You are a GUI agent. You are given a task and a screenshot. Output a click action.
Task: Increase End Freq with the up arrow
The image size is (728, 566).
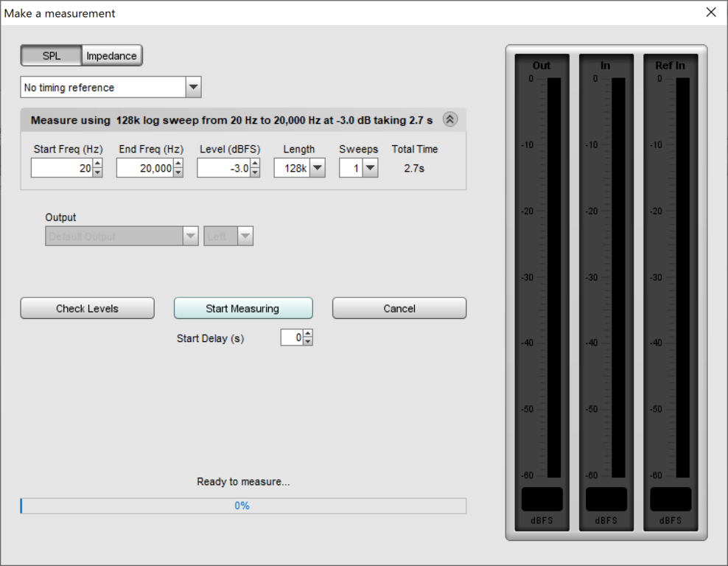[x=178, y=164]
